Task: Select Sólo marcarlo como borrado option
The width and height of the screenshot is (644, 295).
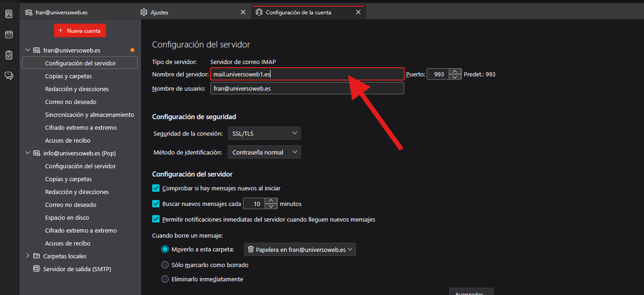Action: pyautogui.click(x=165, y=265)
